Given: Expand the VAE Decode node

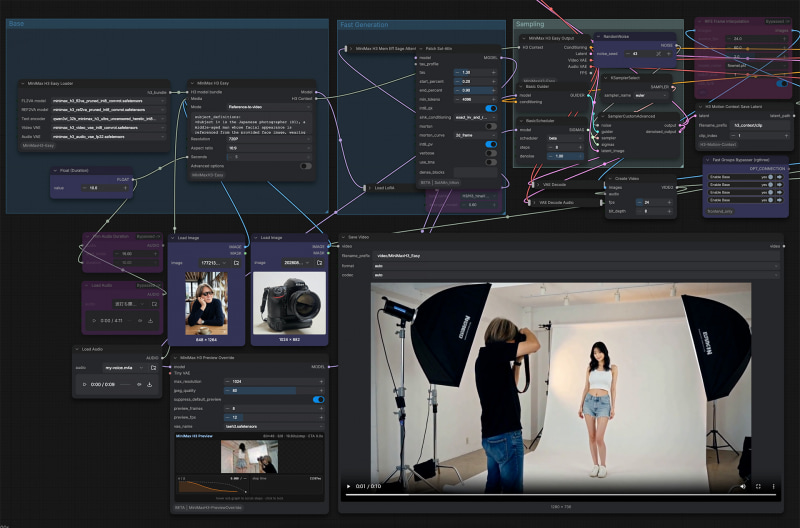Looking at the screenshot, I should coord(538,185).
